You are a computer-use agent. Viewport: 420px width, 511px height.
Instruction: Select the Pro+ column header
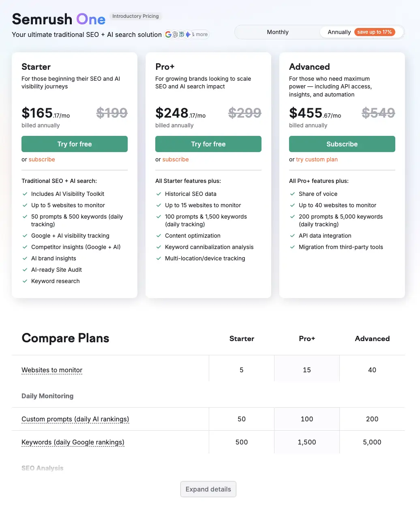pos(307,339)
